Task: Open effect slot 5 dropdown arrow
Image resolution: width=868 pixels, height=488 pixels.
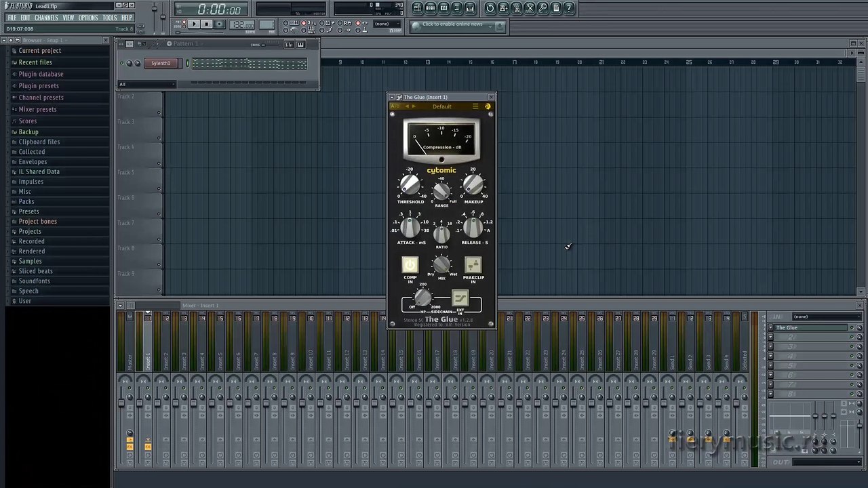Action: click(x=770, y=365)
